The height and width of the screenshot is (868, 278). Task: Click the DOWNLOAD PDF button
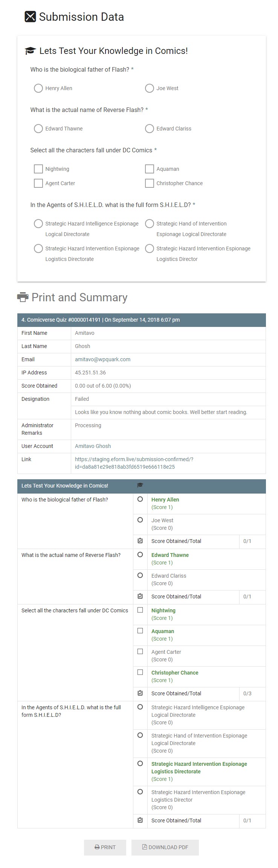(x=165, y=847)
